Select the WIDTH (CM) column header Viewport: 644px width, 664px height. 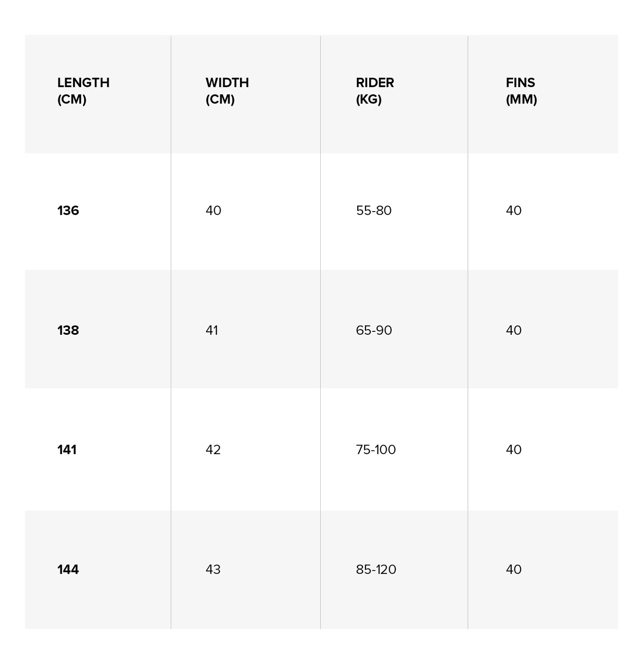click(x=227, y=91)
